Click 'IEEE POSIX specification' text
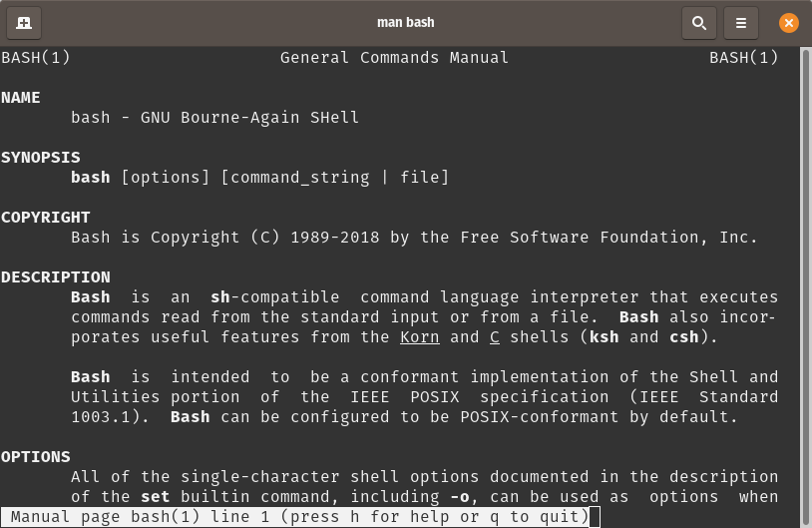This screenshot has height=528, width=812. 480,397
